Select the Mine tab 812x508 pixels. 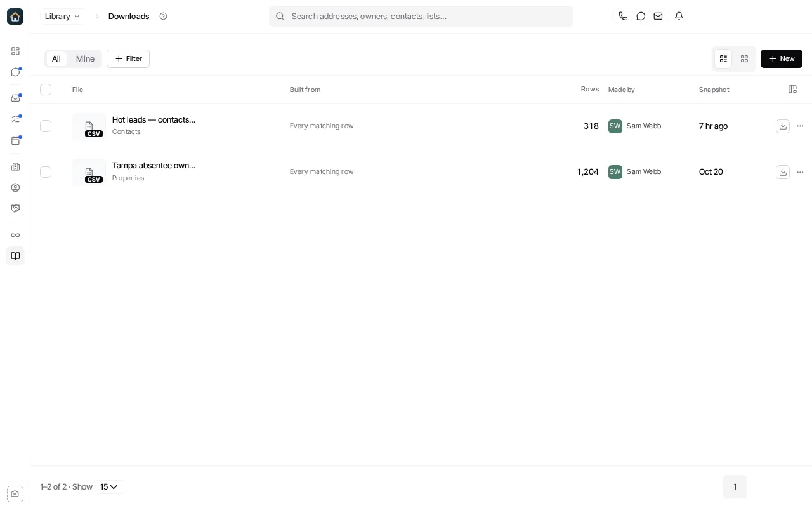85,59
